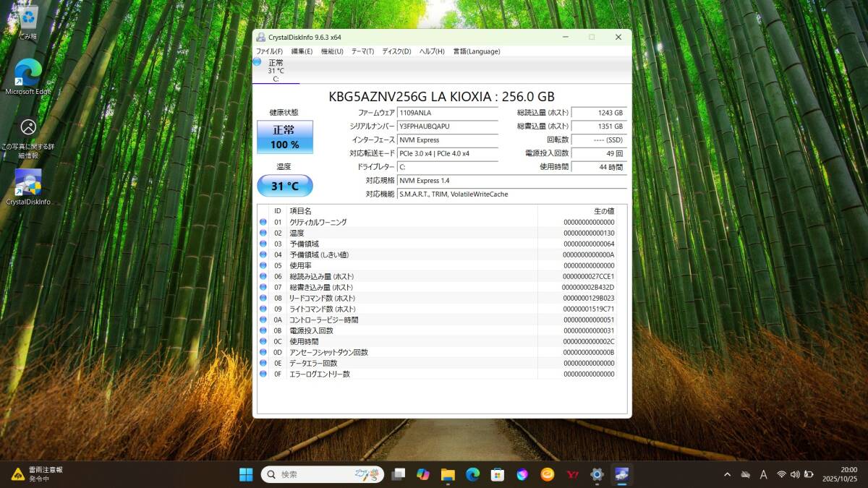The width and height of the screenshot is (868, 488).
Task: Switch to the C: drive tab
Action: 276,70
